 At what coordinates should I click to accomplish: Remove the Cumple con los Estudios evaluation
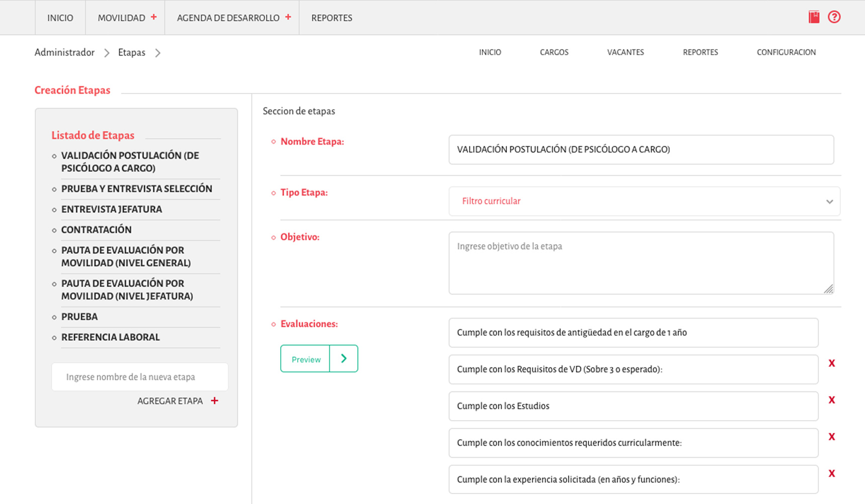(832, 400)
